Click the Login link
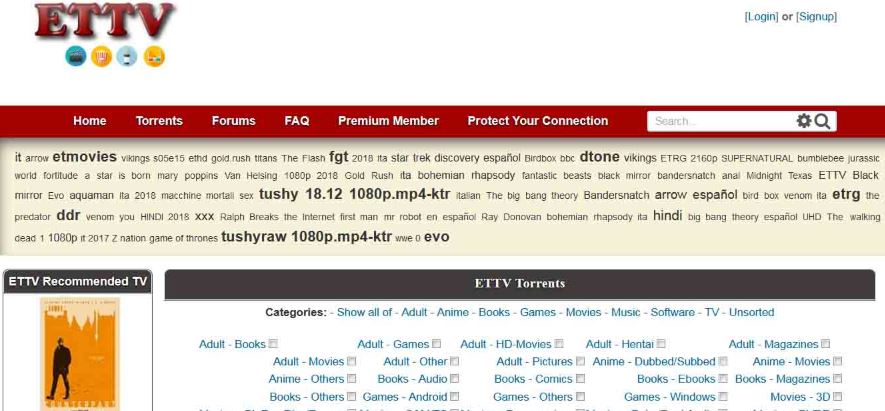Screen dimensions: 885x411 [761, 17]
